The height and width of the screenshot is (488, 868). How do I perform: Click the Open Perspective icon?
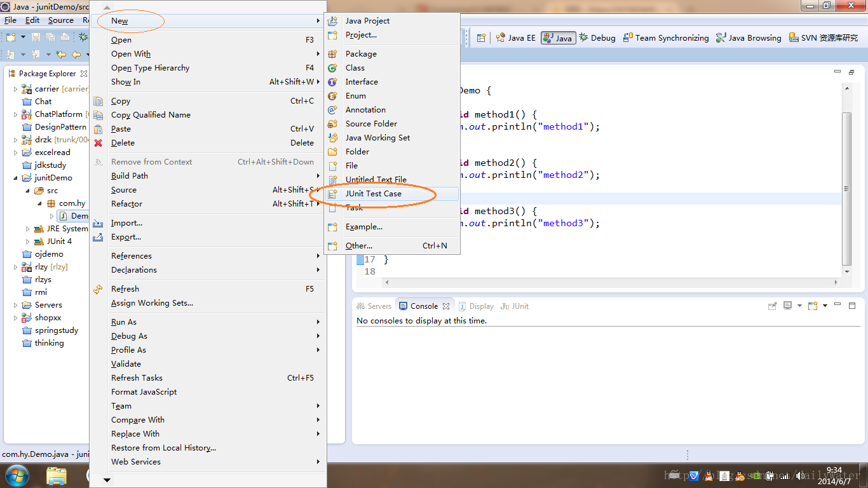pyautogui.click(x=482, y=37)
